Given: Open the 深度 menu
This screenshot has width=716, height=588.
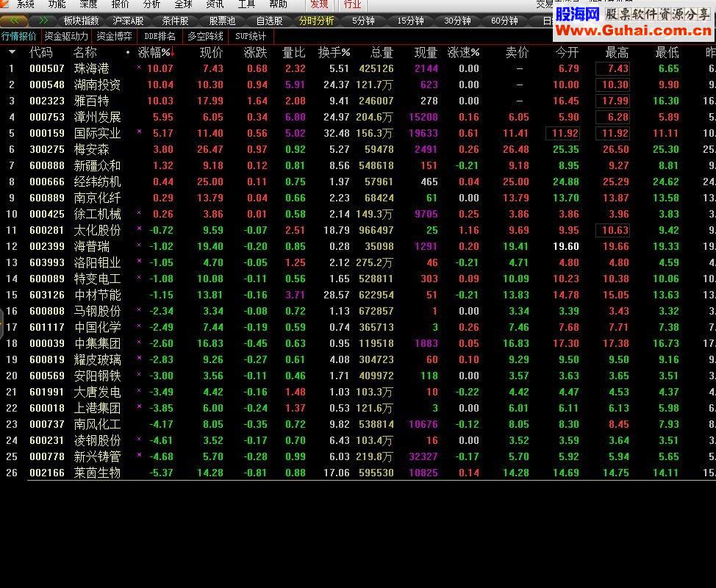Looking at the screenshot, I should (89, 4).
